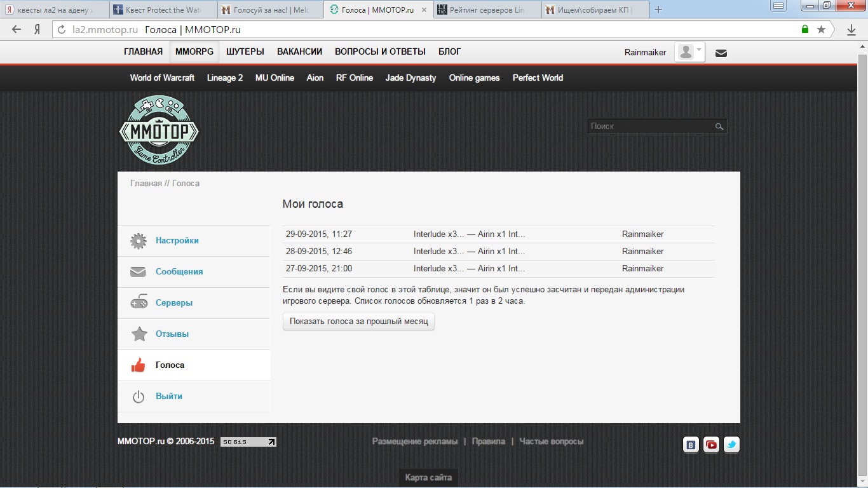Go to the Lineage 2 section
868x488 pixels.
point(225,78)
